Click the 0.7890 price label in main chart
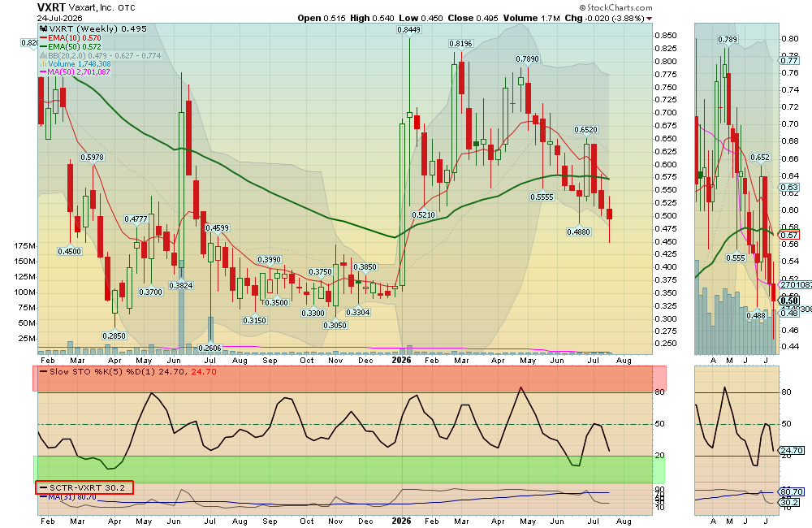 click(x=527, y=59)
